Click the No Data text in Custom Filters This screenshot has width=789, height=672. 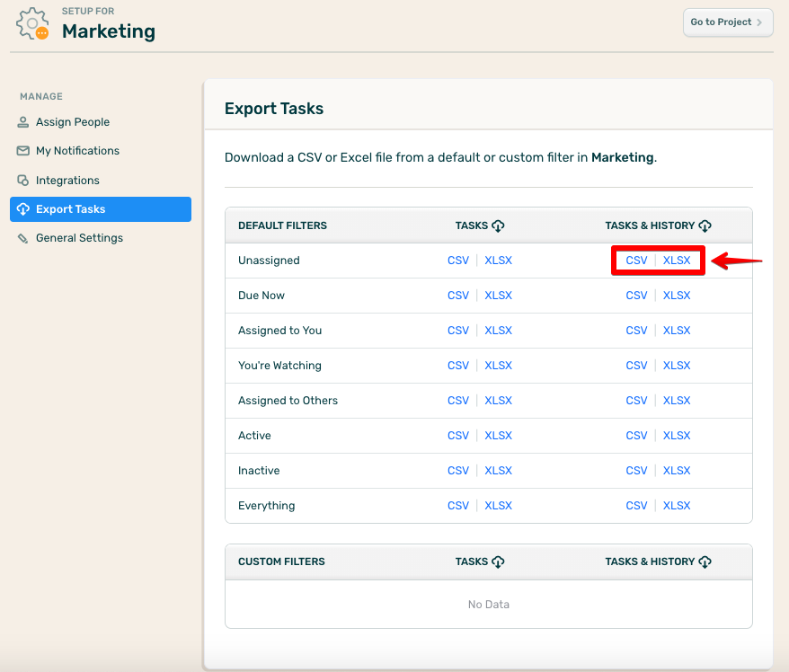[489, 605]
